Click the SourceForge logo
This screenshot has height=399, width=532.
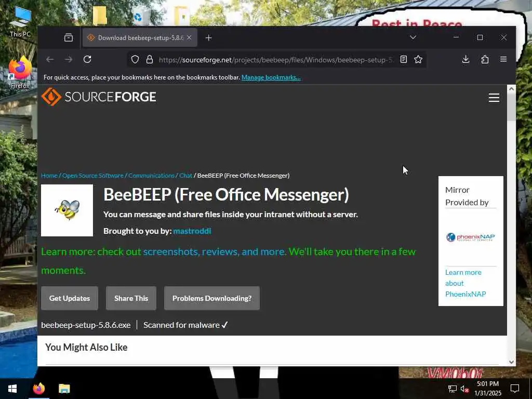click(99, 97)
